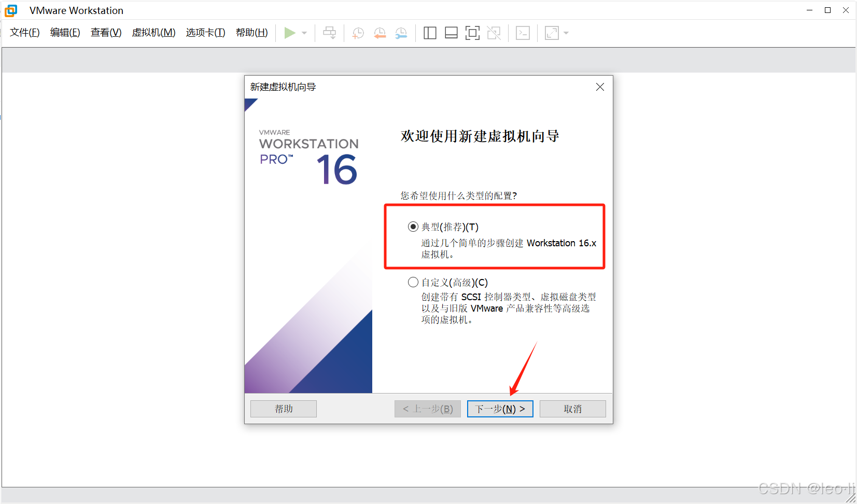Click the green Power On play icon
This screenshot has width=857, height=504.
290,33
